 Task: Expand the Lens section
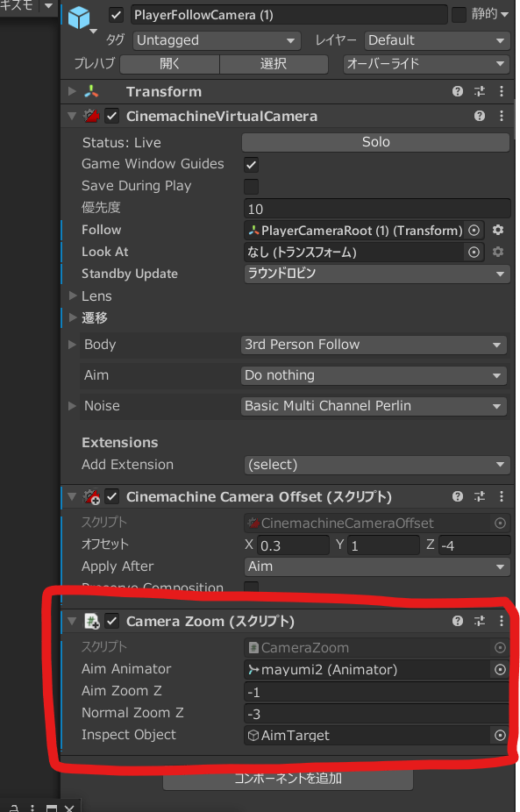73,296
